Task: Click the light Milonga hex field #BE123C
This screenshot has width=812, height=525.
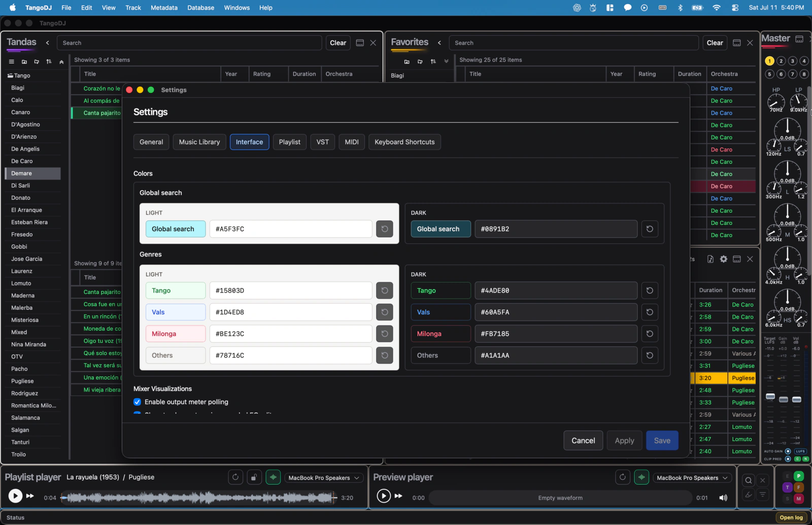Action: [x=291, y=334]
